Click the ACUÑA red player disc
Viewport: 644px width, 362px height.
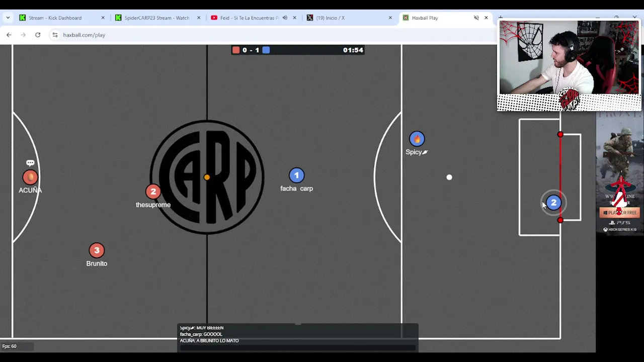(30, 177)
